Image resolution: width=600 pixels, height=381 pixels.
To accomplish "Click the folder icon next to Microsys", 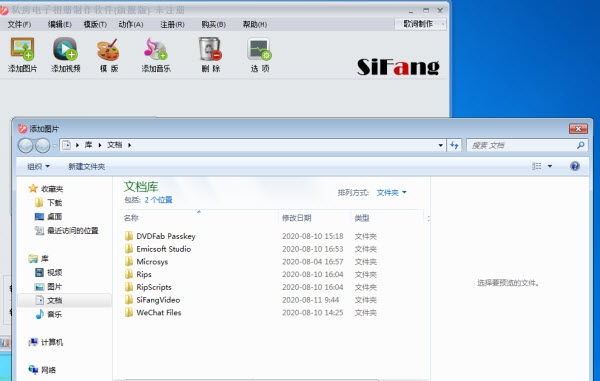I will click(x=129, y=261).
